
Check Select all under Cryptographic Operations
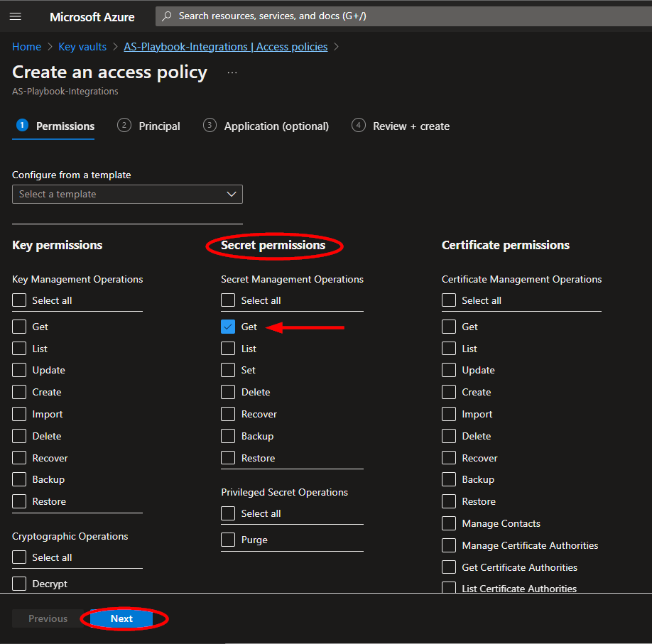19,557
